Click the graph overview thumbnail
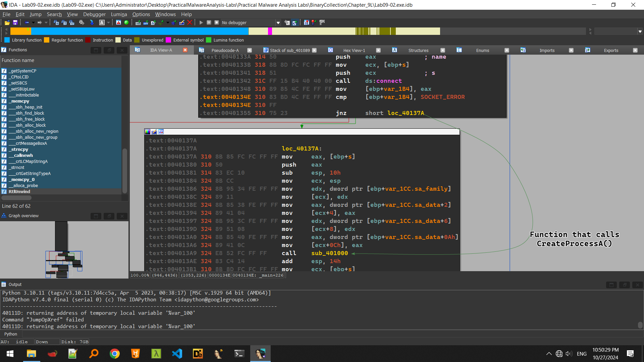 pyautogui.click(x=64, y=250)
